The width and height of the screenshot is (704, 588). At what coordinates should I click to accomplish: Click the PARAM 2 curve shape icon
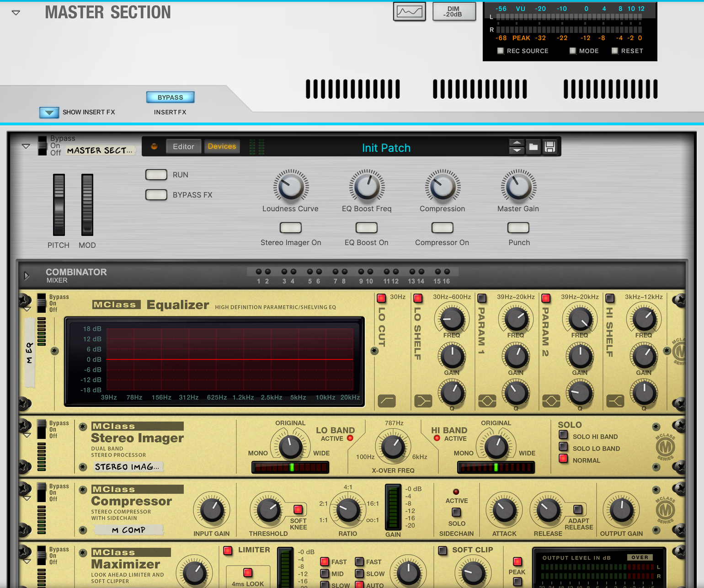coord(551,401)
